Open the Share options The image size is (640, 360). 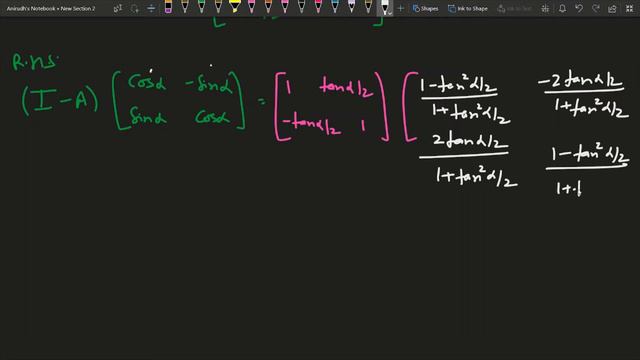point(612,8)
